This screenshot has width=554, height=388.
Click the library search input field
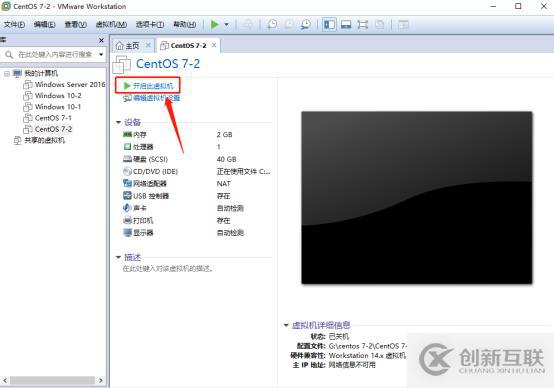click(x=55, y=54)
